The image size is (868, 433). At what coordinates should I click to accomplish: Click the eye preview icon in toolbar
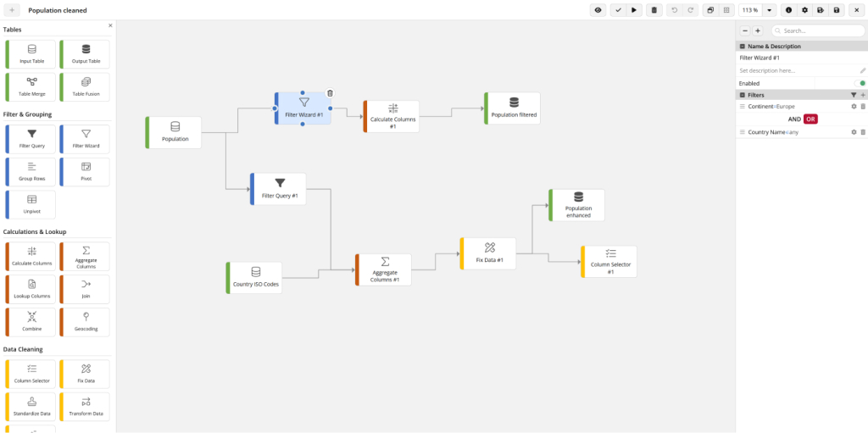coord(598,10)
